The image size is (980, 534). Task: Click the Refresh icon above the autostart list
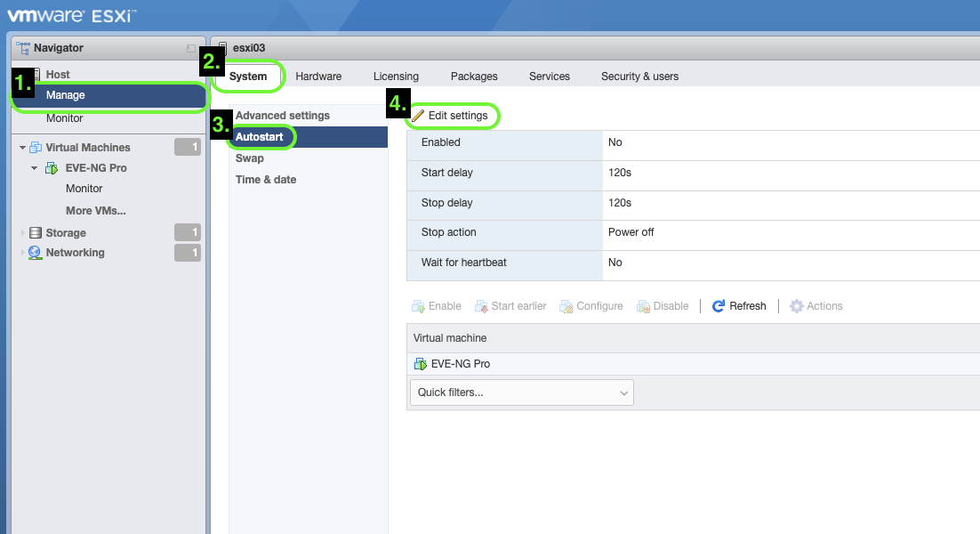click(x=719, y=305)
